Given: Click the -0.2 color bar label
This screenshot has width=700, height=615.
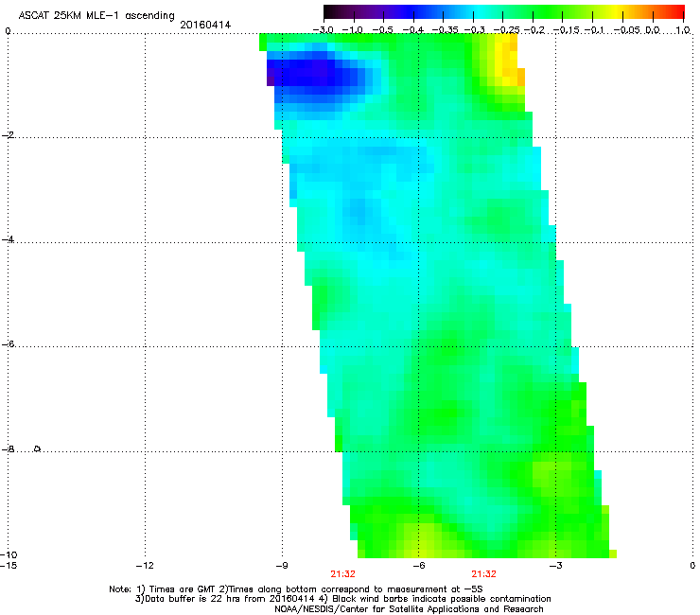Looking at the screenshot, I should coord(534,30).
